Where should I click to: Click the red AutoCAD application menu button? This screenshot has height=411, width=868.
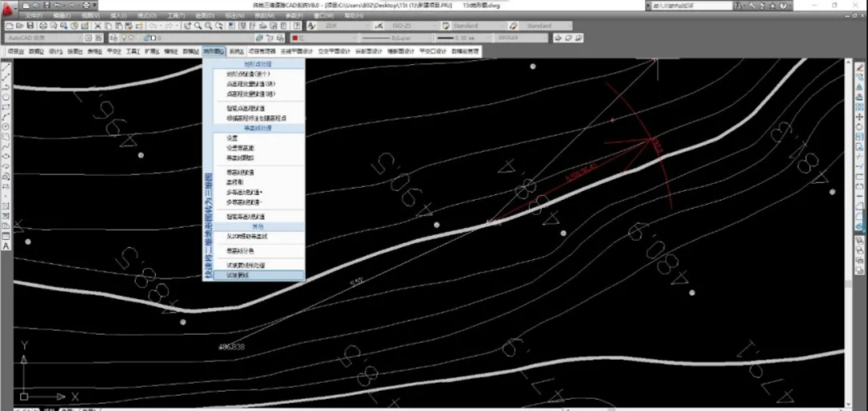(8, 10)
